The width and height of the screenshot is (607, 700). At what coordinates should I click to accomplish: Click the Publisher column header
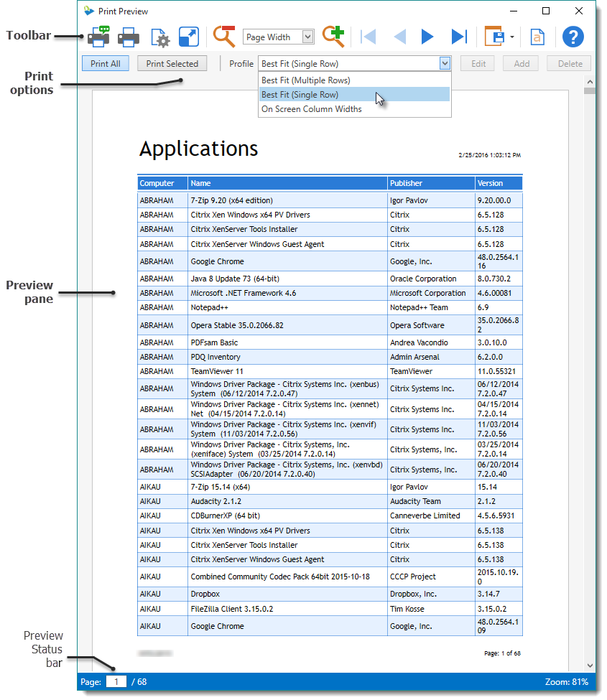click(x=431, y=183)
